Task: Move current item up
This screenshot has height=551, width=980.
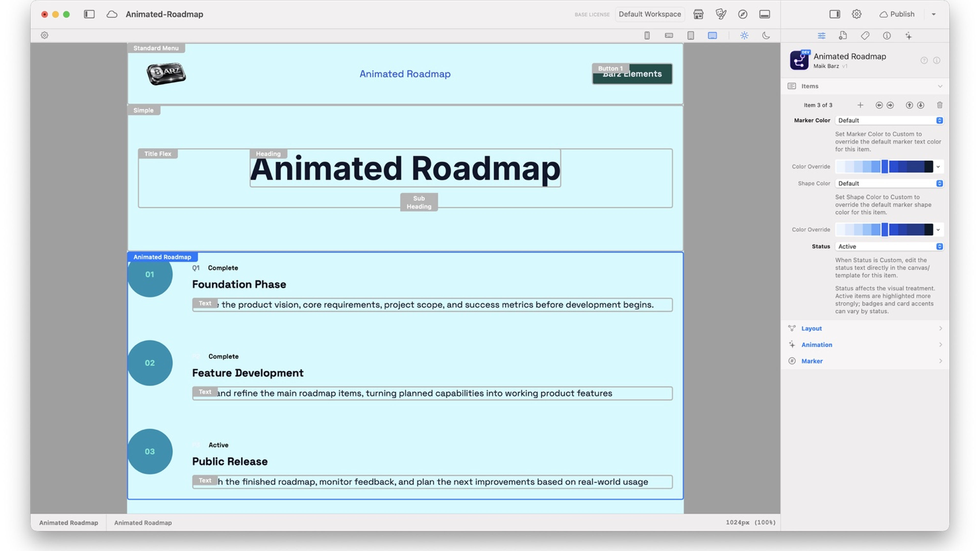Action: [x=909, y=105]
